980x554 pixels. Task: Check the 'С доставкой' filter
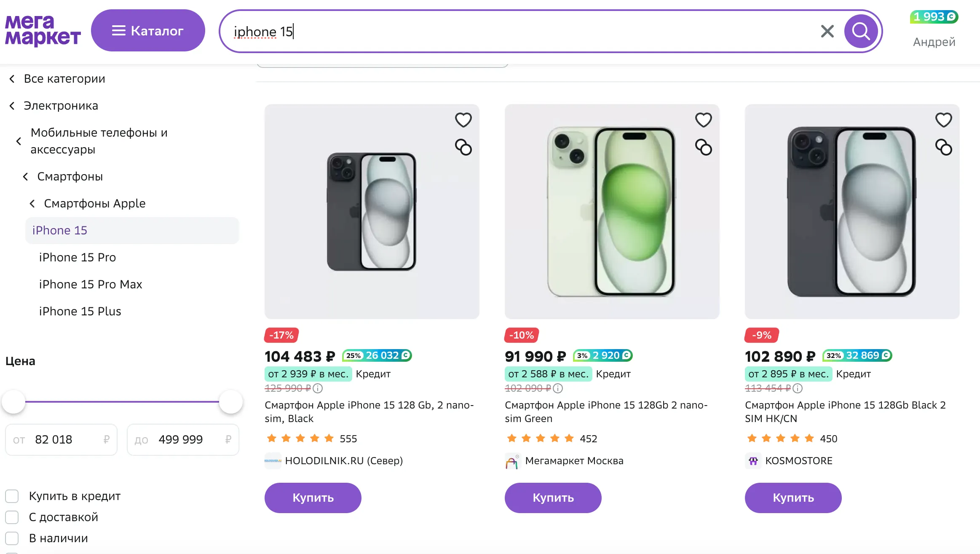tap(12, 517)
